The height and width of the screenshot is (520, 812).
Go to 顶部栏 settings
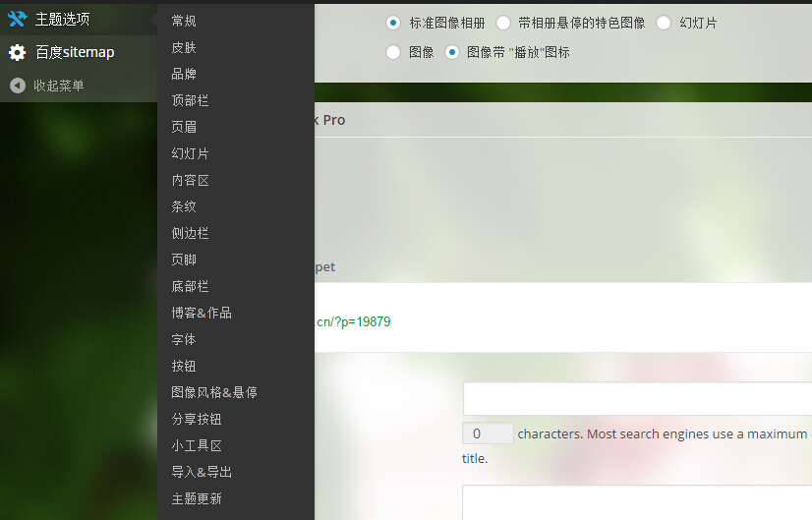[190, 100]
